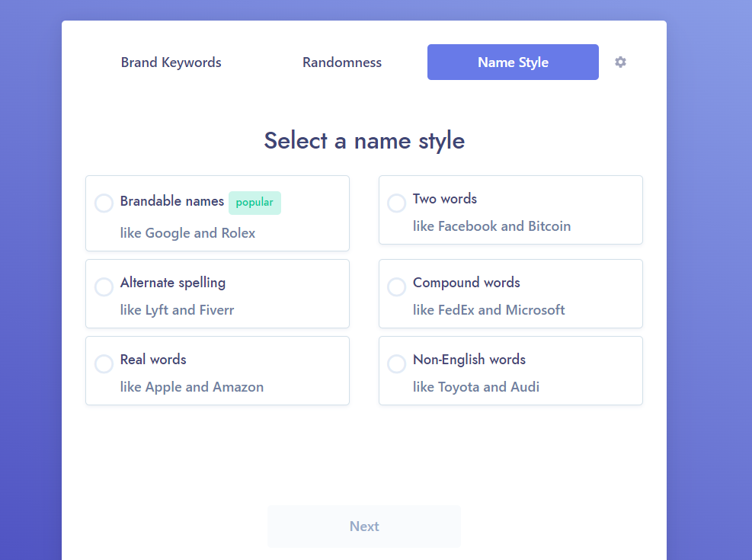The width and height of the screenshot is (752, 560).
Task: Click the 'like Lyft and Fiverr' example text
Action: point(177,310)
